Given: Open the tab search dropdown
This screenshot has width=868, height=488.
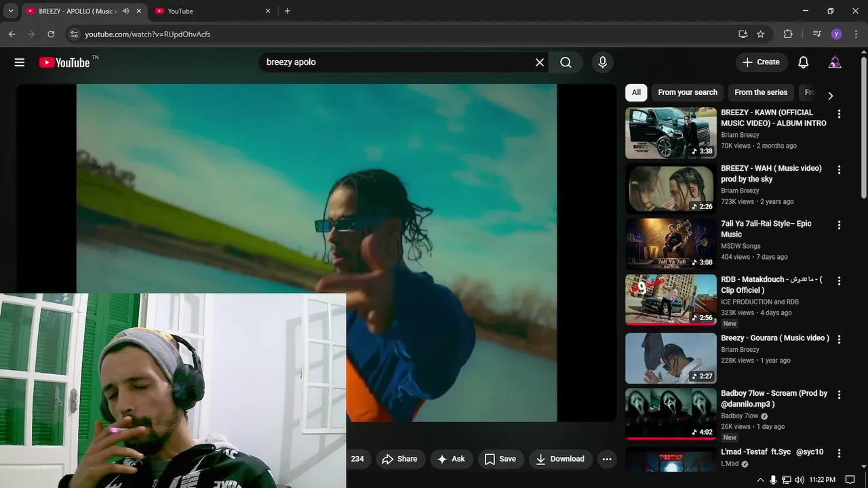Looking at the screenshot, I should (x=10, y=11).
